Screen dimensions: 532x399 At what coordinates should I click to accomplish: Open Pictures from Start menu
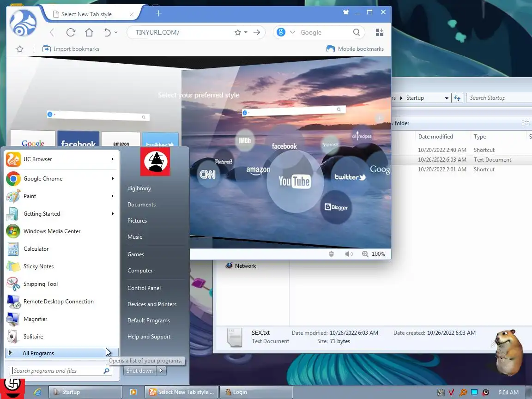pos(137,221)
